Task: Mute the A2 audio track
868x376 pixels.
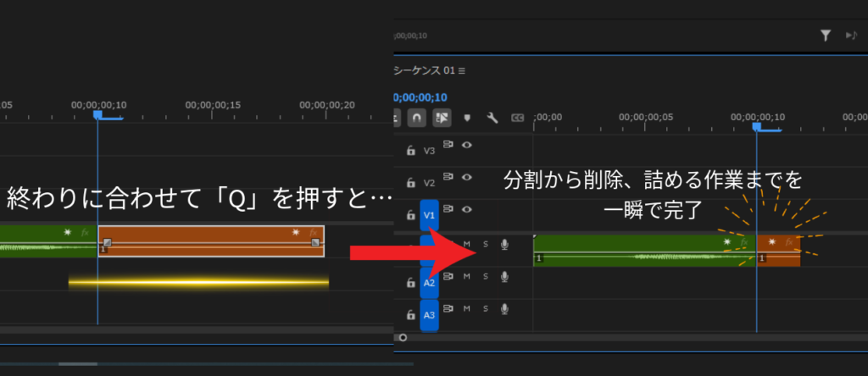Action: 466,276
